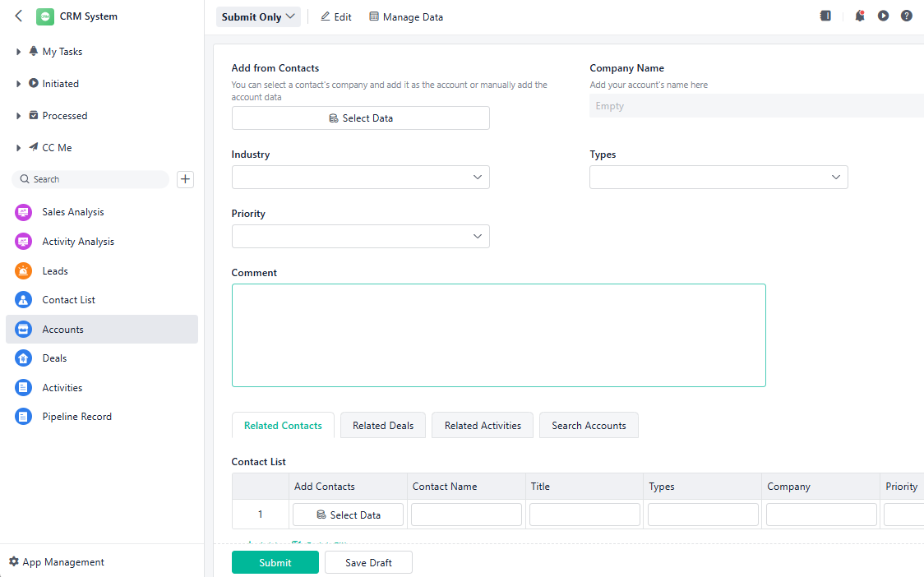Open the Industry dropdown
Viewport: 924px width, 577px height.
click(x=361, y=177)
